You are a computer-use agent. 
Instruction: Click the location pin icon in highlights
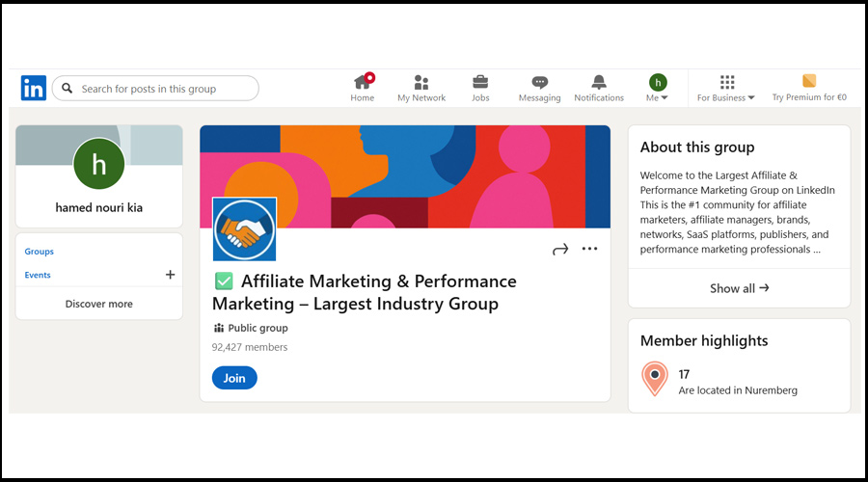click(655, 379)
